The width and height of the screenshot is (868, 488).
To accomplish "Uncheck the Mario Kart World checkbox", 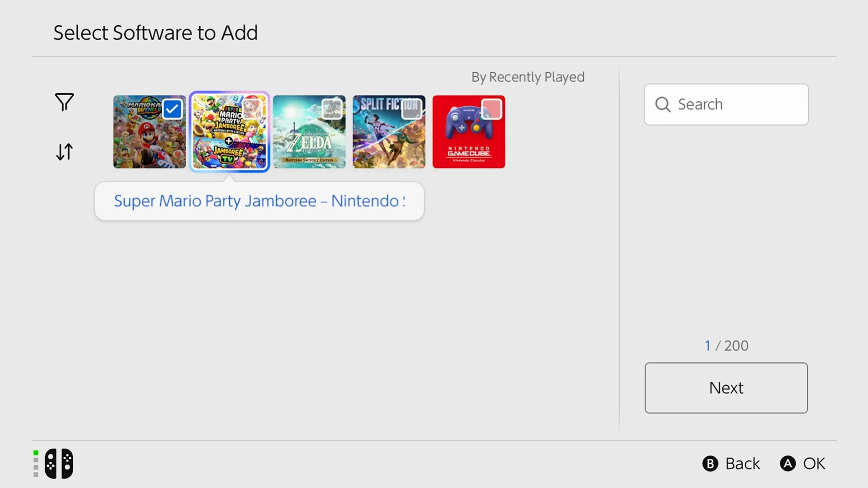I will (x=171, y=109).
